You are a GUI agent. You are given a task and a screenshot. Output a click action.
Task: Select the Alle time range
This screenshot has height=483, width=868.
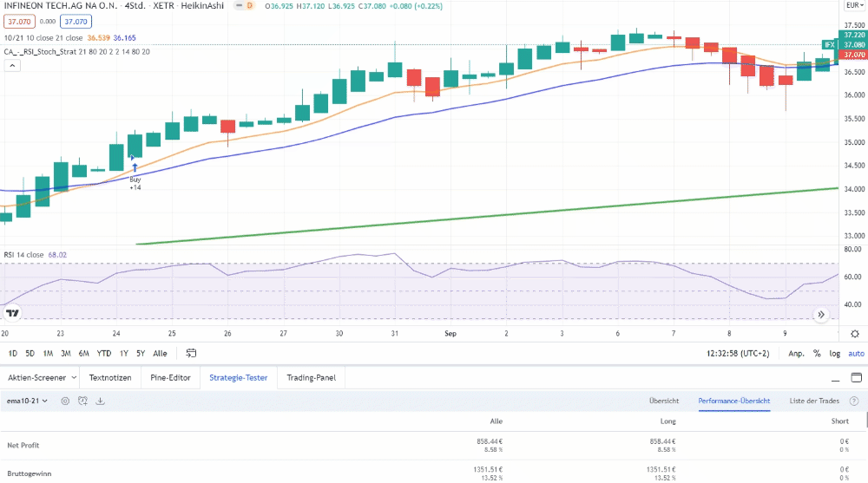160,354
